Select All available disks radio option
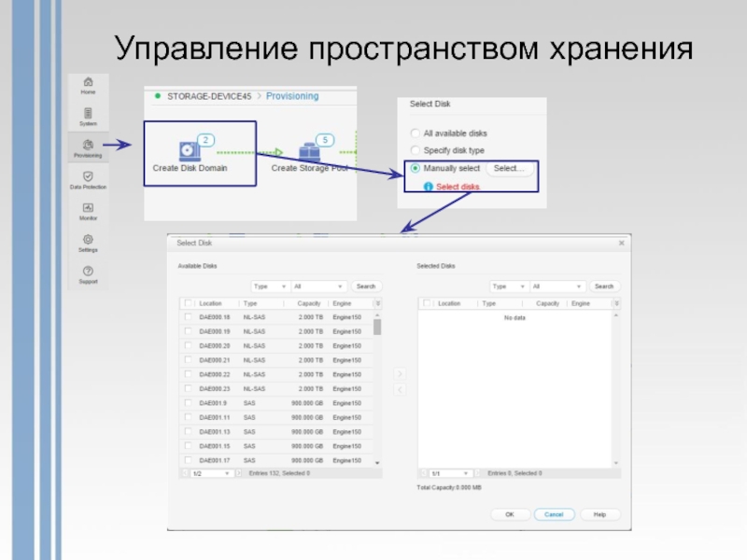Viewport: 747px width, 560px height. click(415, 133)
